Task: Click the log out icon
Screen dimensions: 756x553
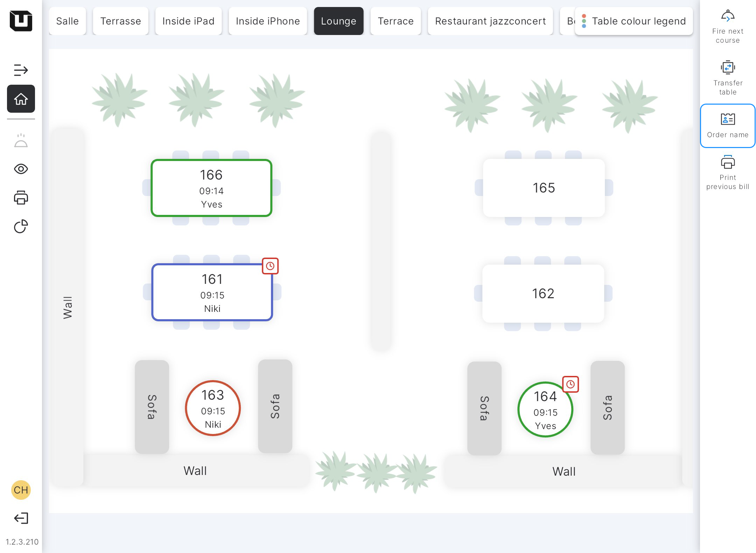Action: (x=21, y=518)
